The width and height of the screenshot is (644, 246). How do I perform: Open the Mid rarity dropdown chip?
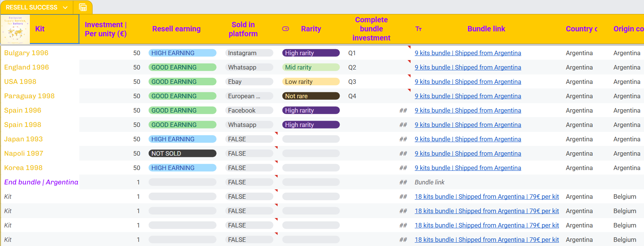[311, 67]
